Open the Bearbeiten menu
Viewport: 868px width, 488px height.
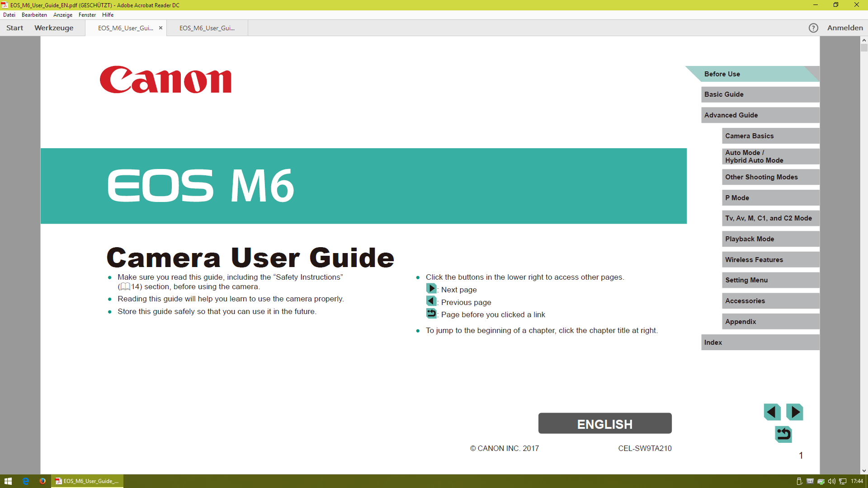click(x=34, y=15)
